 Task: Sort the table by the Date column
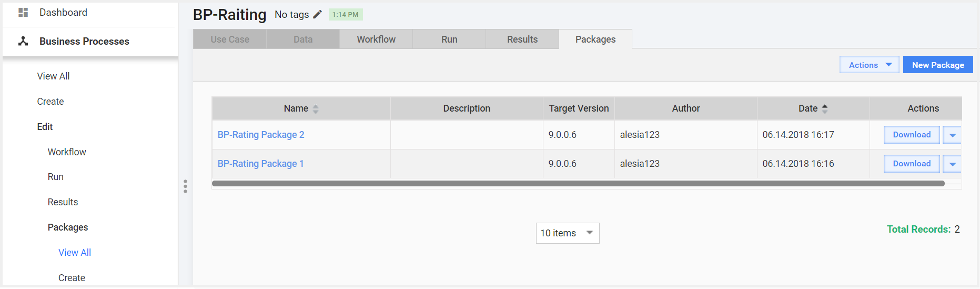[825, 108]
